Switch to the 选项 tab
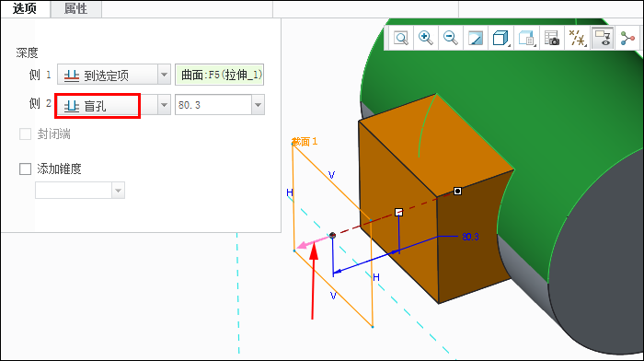The width and height of the screenshot is (644, 361). [25, 8]
